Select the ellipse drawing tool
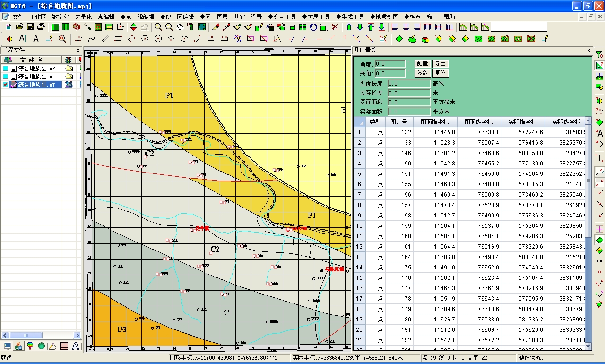 [x=184, y=39]
